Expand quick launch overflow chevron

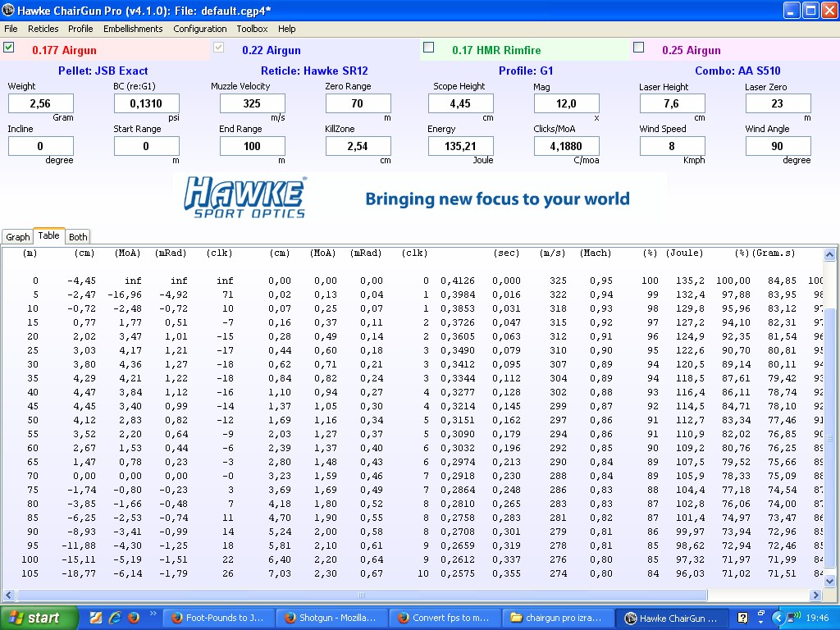pyautogui.click(x=153, y=614)
